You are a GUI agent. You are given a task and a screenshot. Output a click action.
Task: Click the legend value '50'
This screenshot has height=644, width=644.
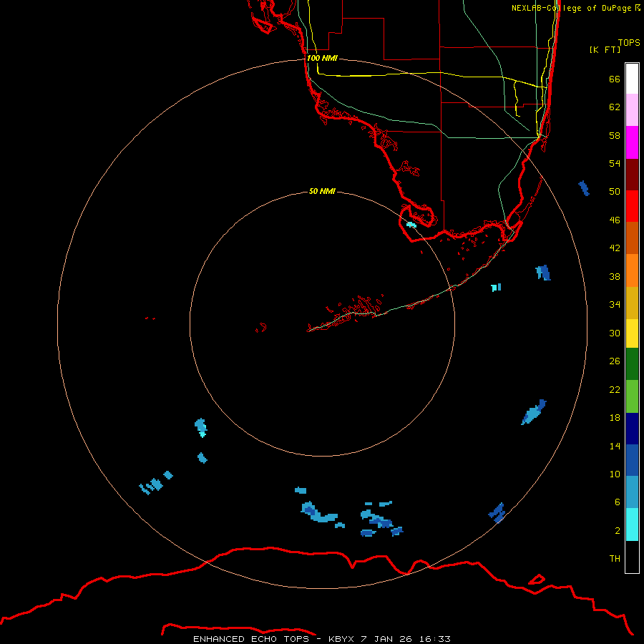[x=615, y=191]
